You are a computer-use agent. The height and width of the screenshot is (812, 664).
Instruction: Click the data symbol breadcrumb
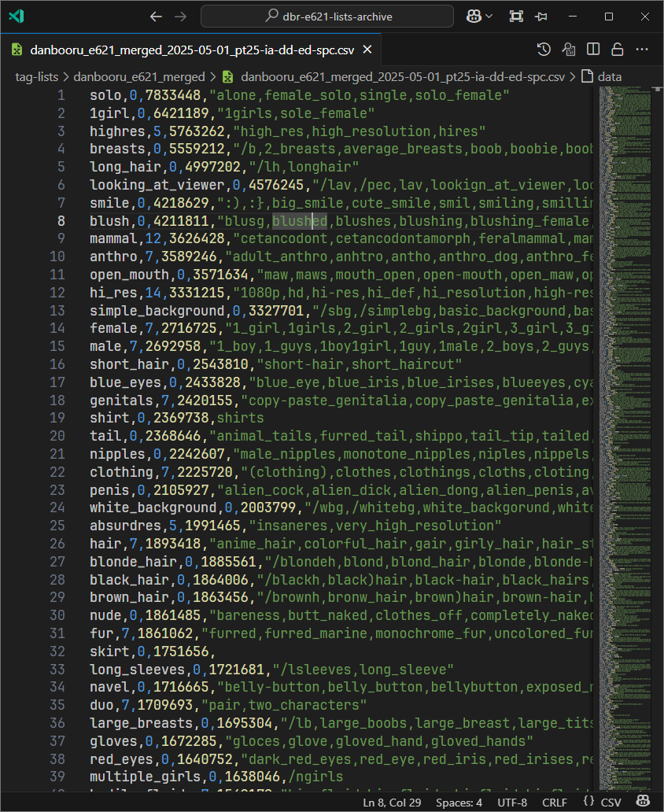click(609, 77)
